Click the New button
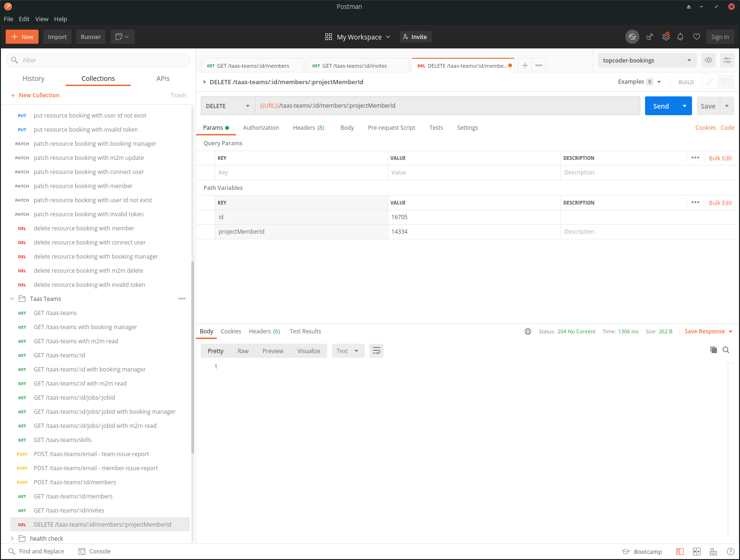740x560 pixels. (22, 37)
